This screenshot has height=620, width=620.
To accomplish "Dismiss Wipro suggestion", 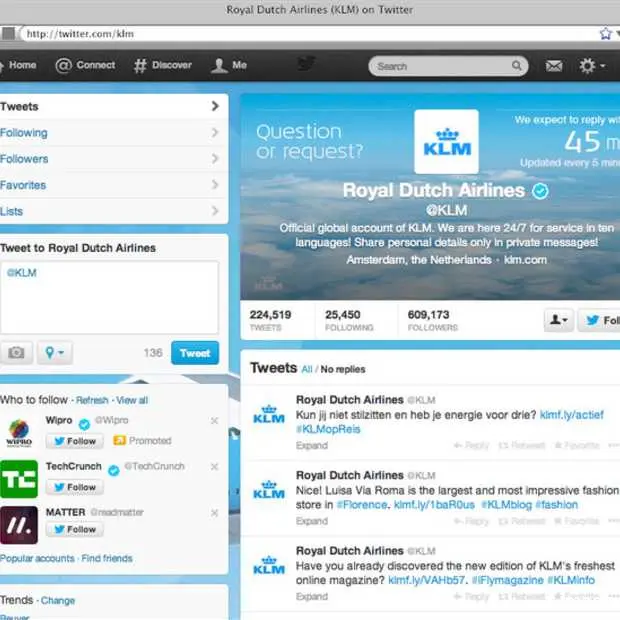I will [214, 421].
